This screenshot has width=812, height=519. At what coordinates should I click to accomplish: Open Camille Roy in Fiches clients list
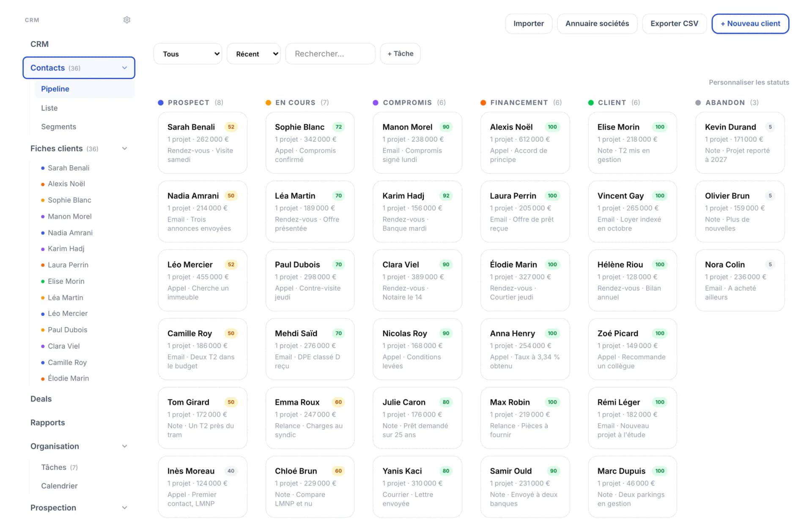point(67,362)
